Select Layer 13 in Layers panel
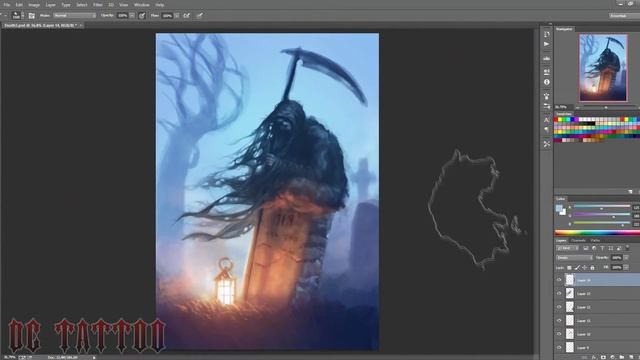This screenshot has width=640, height=360. pos(597,293)
